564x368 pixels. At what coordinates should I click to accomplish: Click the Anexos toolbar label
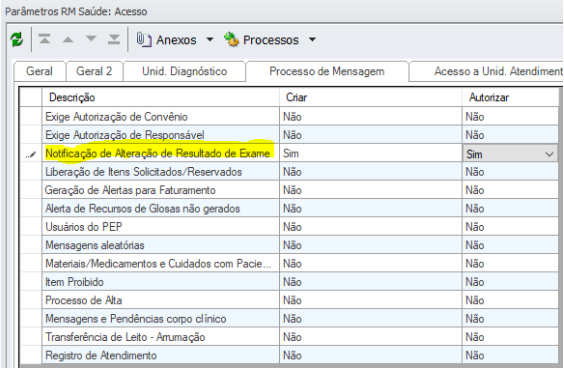176,40
